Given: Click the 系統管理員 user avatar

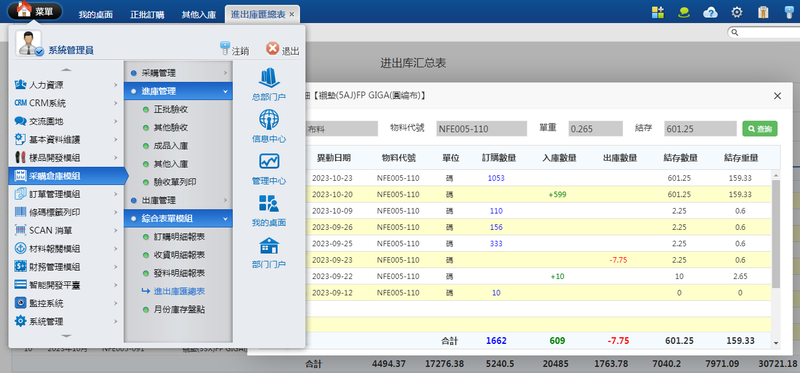Looking at the screenshot, I should tap(29, 43).
